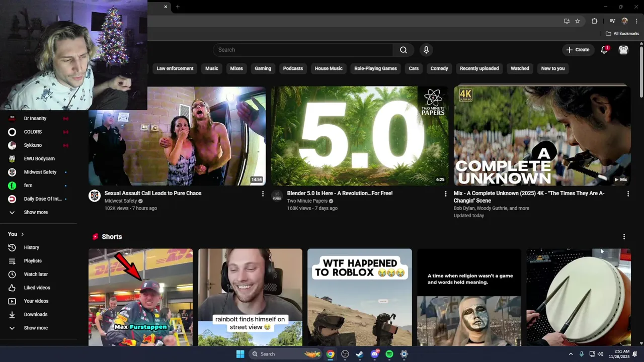
Task: Play the Sexual Assault Call thumbnail
Action: tap(177, 136)
